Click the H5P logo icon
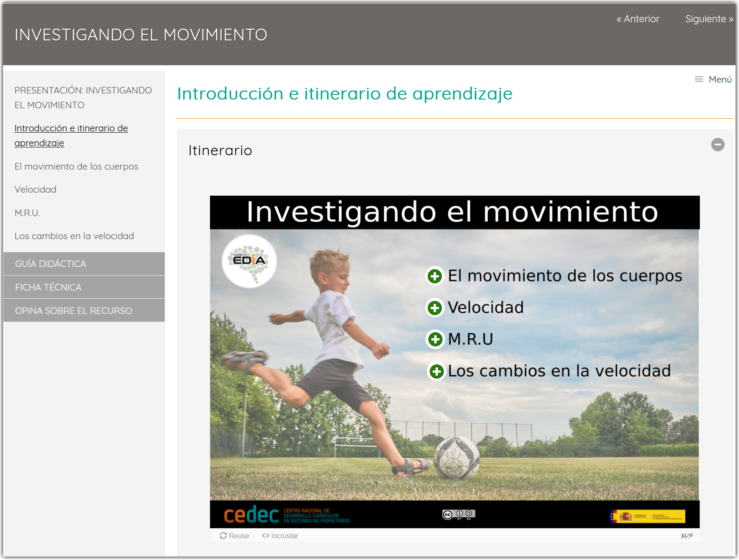 point(687,536)
